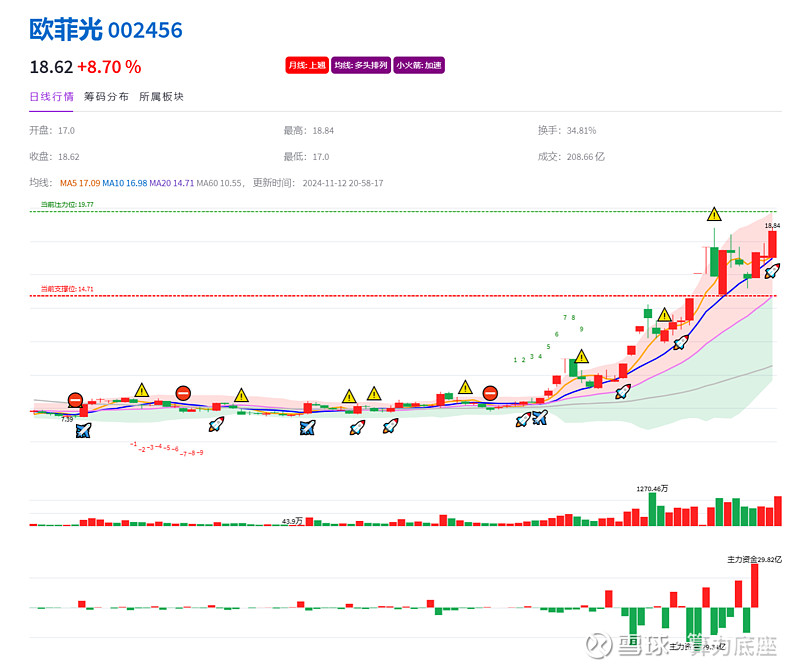The height and width of the screenshot is (670, 800).
Task: Click the purple MA20 14.71 label
Action: coord(171,183)
